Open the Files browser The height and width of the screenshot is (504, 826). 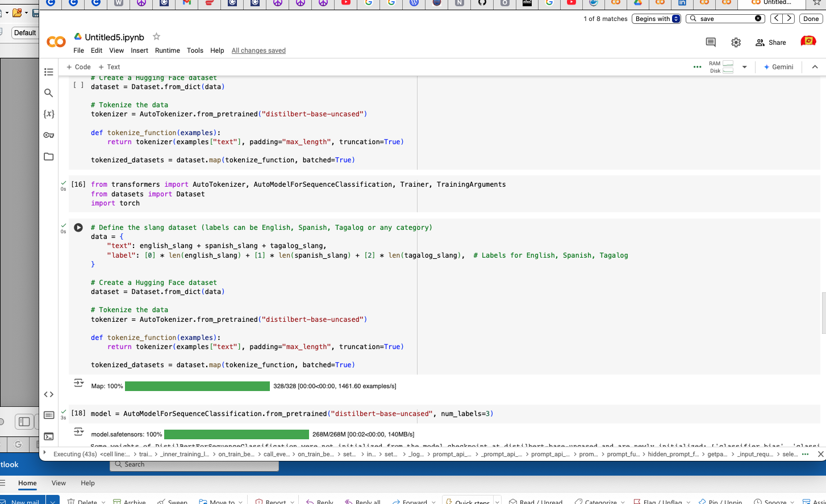[x=49, y=157]
